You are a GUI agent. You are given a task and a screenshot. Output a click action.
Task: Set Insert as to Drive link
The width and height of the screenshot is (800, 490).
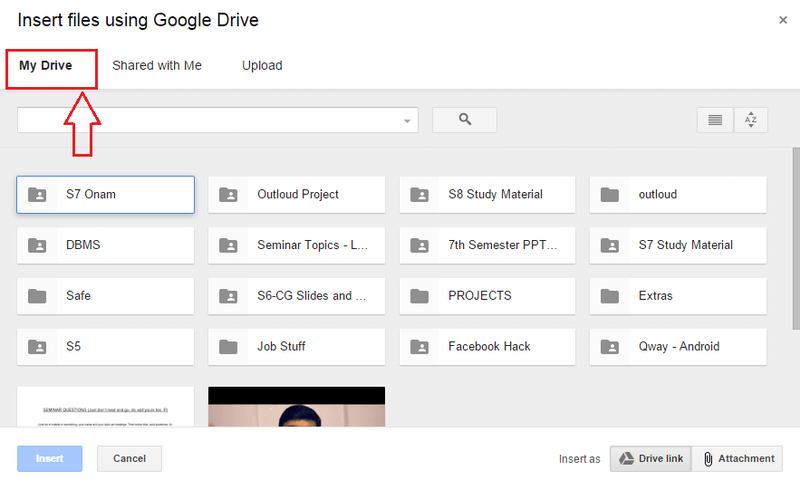point(651,458)
